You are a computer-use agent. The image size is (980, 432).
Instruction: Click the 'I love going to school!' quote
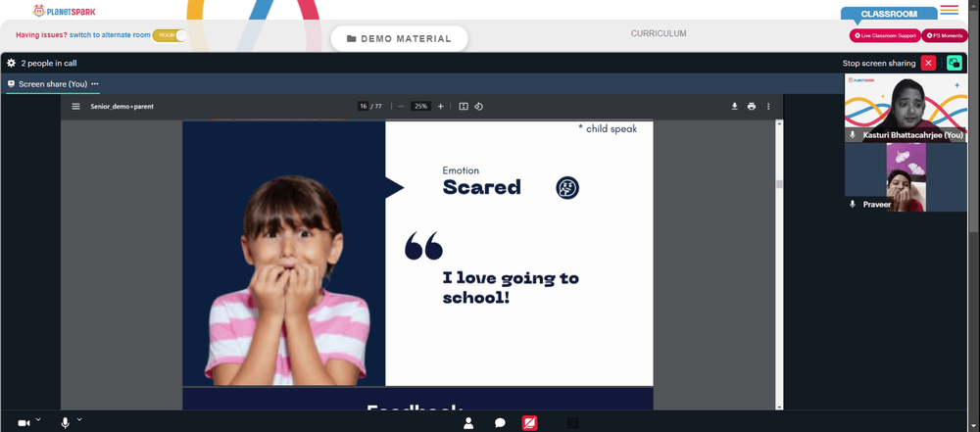tap(511, 288)
